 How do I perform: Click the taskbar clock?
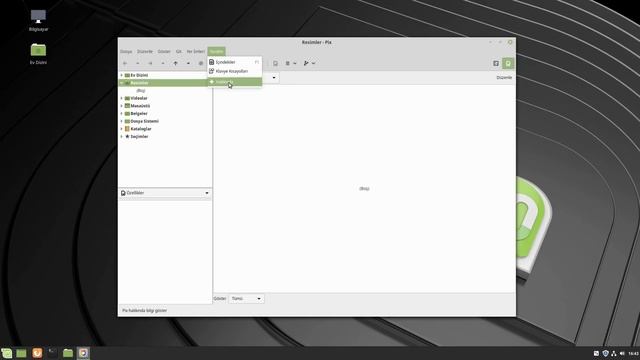coord(633,353)
